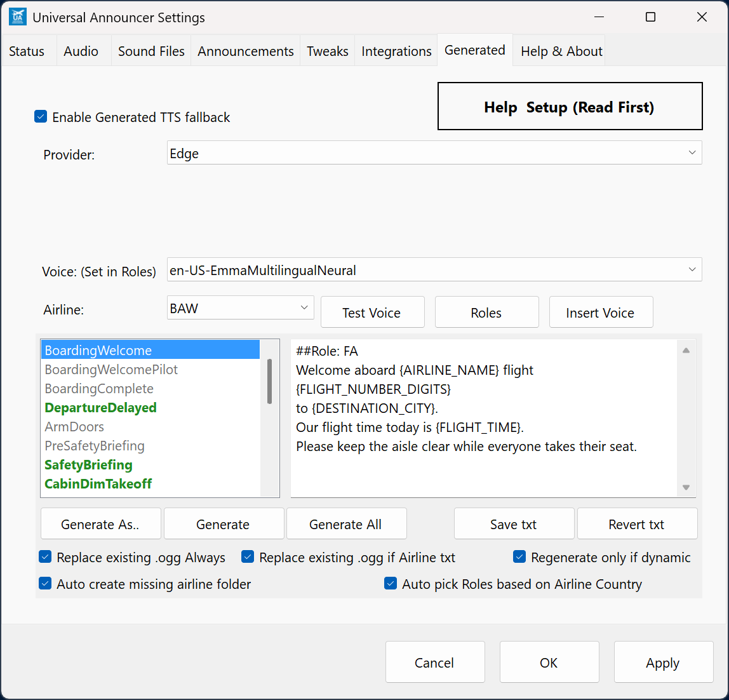Click the Insert Voice button

[601, 313]
